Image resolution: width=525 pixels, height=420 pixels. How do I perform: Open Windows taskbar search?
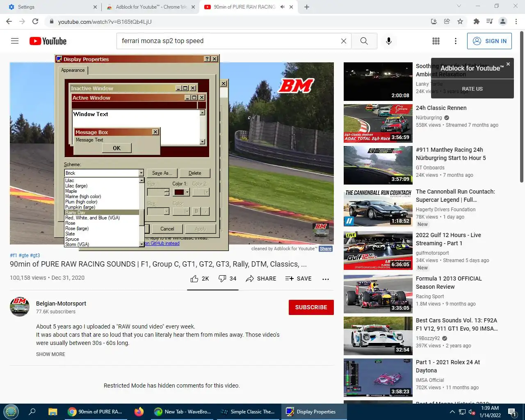[x=32, y=412]
